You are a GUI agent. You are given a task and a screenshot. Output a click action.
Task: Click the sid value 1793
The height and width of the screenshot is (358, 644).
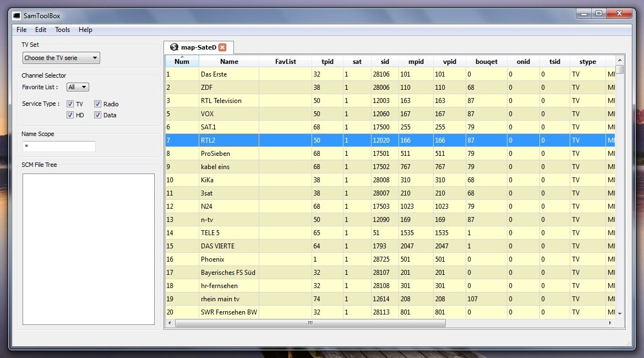tap(379, 246)
